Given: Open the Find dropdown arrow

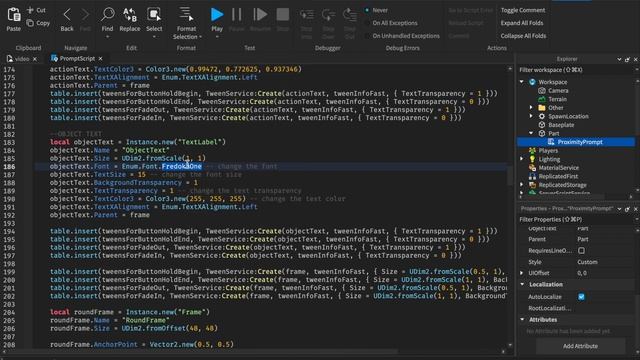Looking at the screenshot, I should pyautogui.click(x=107, y=37).
